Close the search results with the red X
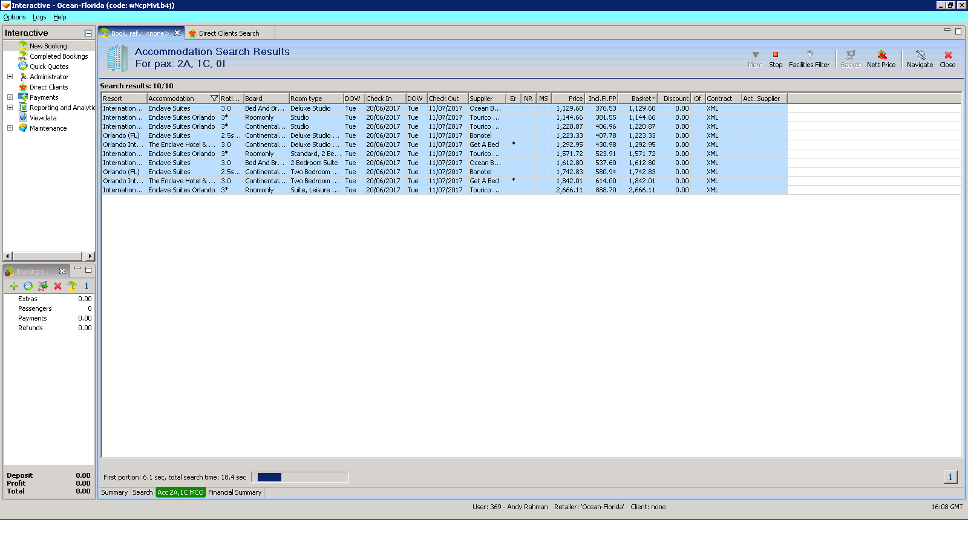This screenshot has width=968, height=560. (x=947, y=59)
